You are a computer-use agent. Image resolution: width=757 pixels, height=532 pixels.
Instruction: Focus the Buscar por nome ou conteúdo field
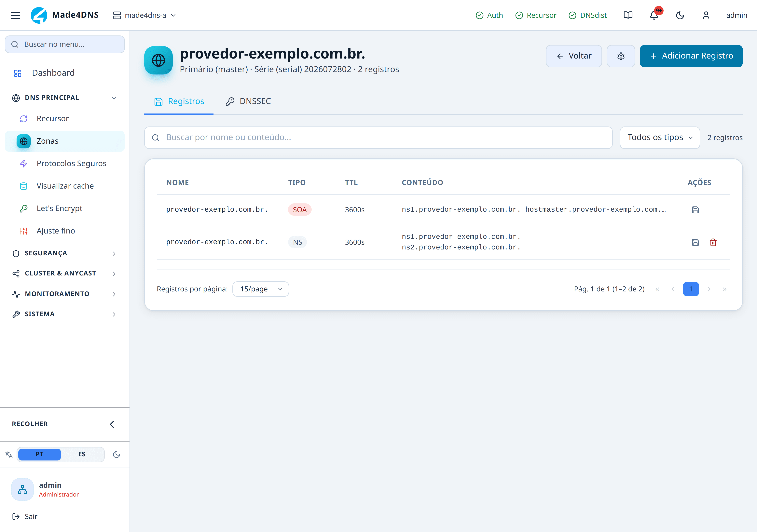[378, 138]
